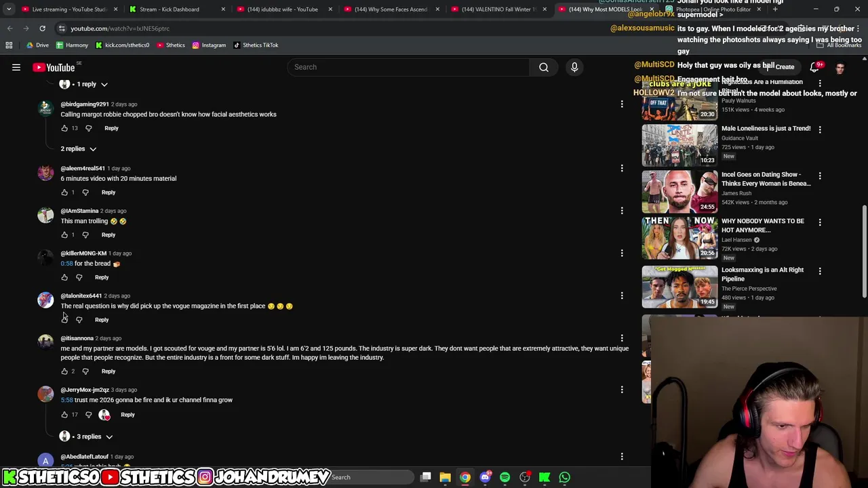Open Task View on the taskbar
Screen dimensions: 868x488
point(425,477)
